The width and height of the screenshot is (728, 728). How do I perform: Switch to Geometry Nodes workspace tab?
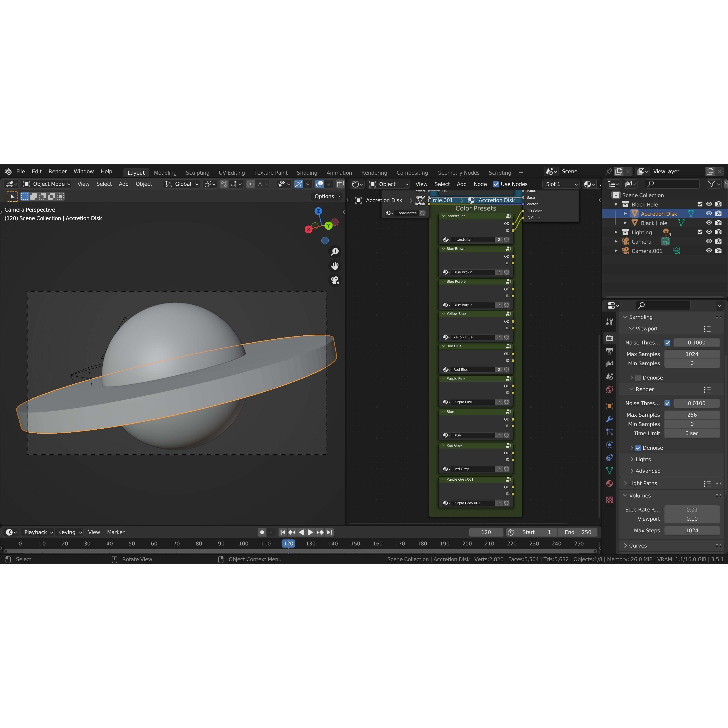tap(458, 173)
